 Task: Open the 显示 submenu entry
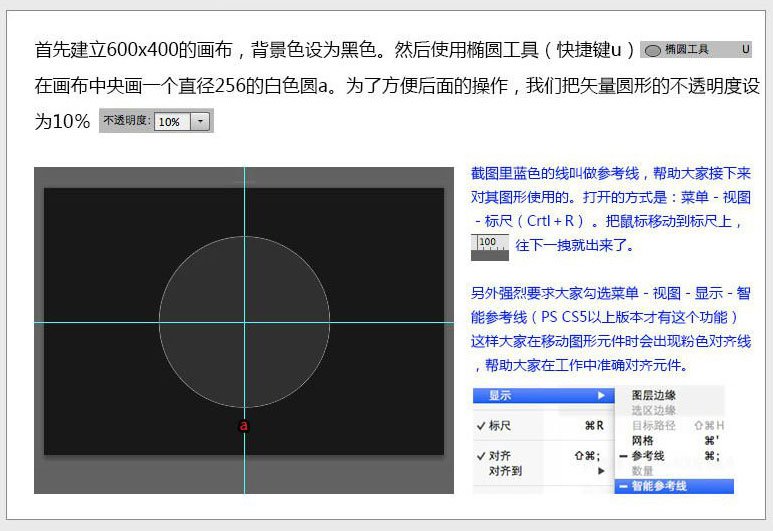[x=543, y=395]
